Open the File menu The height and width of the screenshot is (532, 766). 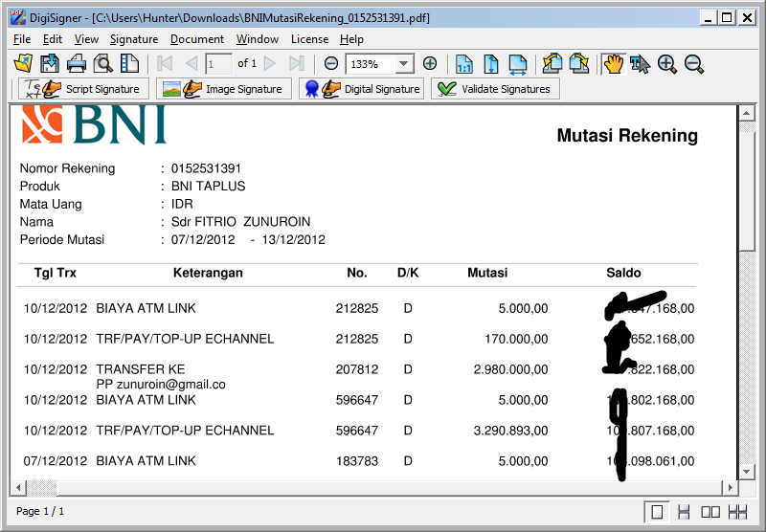(22, 39)
